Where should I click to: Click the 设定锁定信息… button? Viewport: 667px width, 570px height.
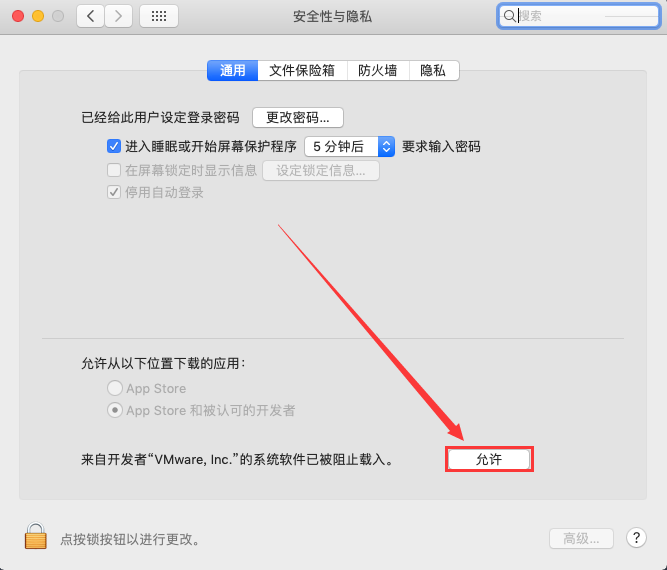click(321, 171)
